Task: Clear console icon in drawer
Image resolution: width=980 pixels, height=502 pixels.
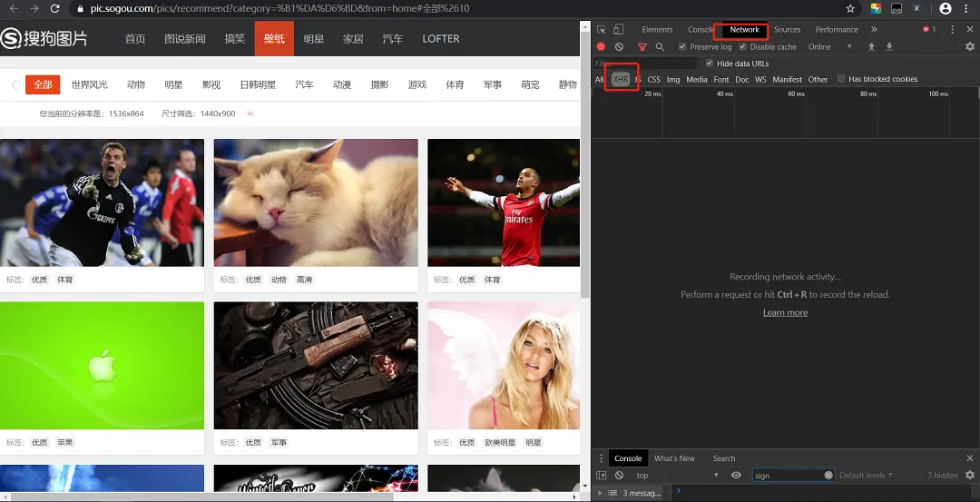Action: [x=619, y=475]
